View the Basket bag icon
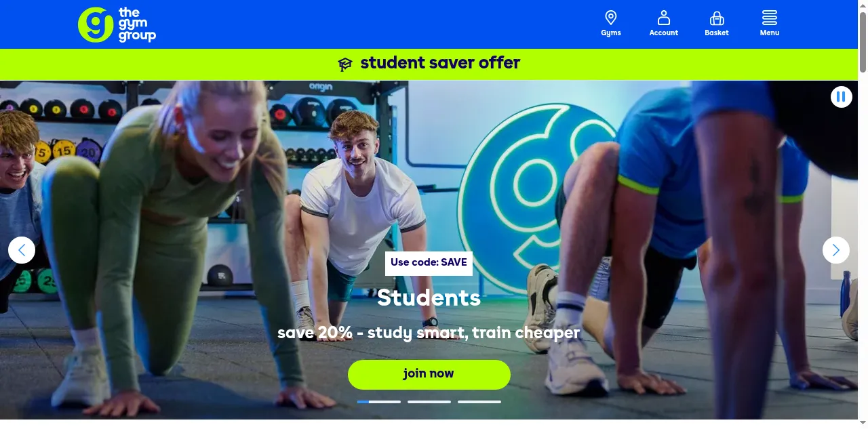Screen dimensions: 868x429 tap(717, 18)
